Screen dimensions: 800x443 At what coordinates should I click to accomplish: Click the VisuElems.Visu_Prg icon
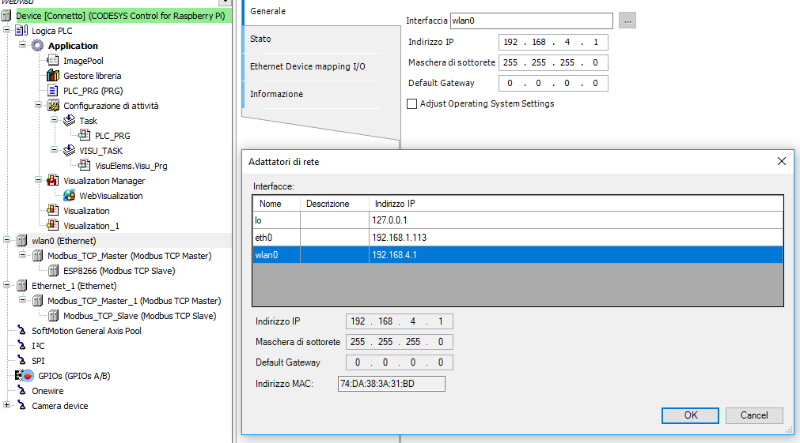[85, 166]
